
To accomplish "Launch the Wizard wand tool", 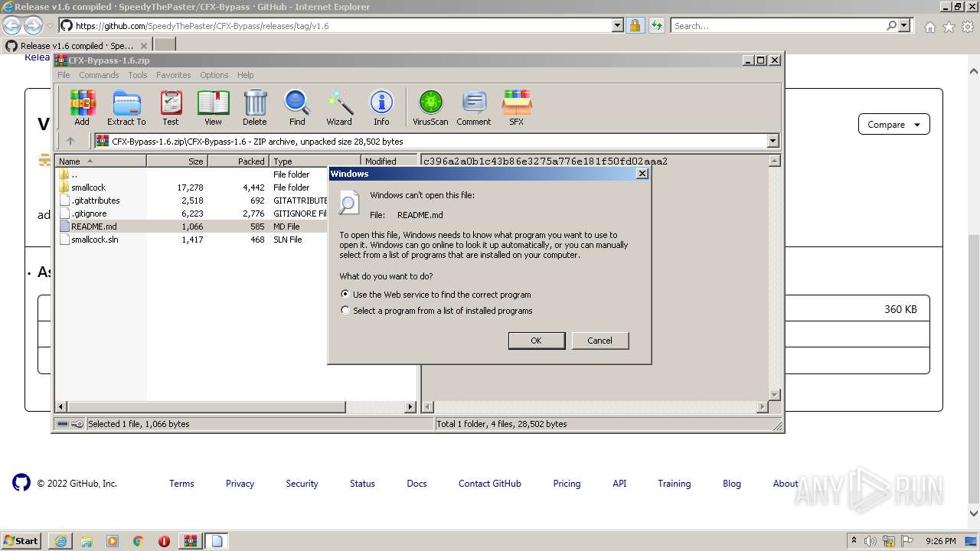I will tap(339, 107).
